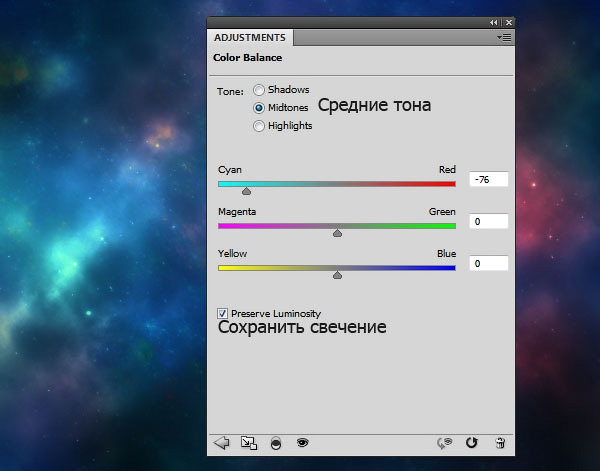Clip adjustment to layer below icon
The height and width of the screenshot is (471, 600).
[x=276, y=443]
